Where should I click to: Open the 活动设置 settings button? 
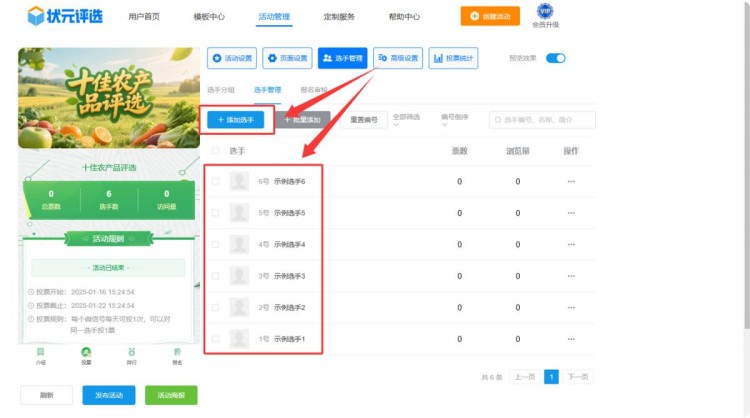point(231,58)
